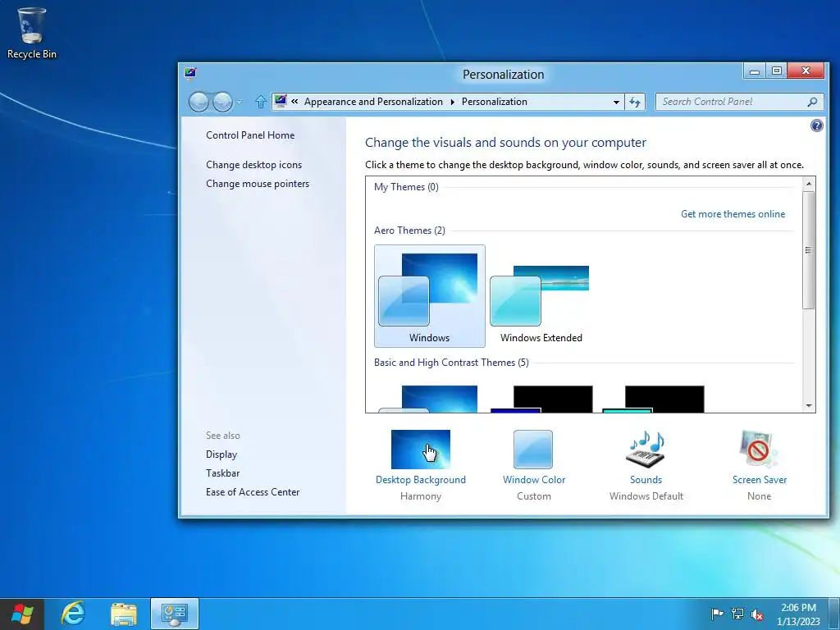Click the Aero Themes (2) group header
This screenshot has width=840, height=630.
409,230
